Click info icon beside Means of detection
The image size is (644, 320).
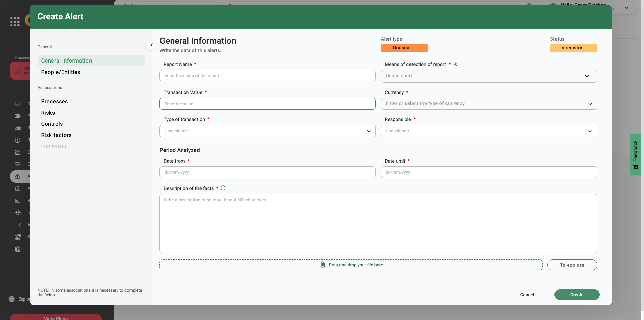pos(455,64)
